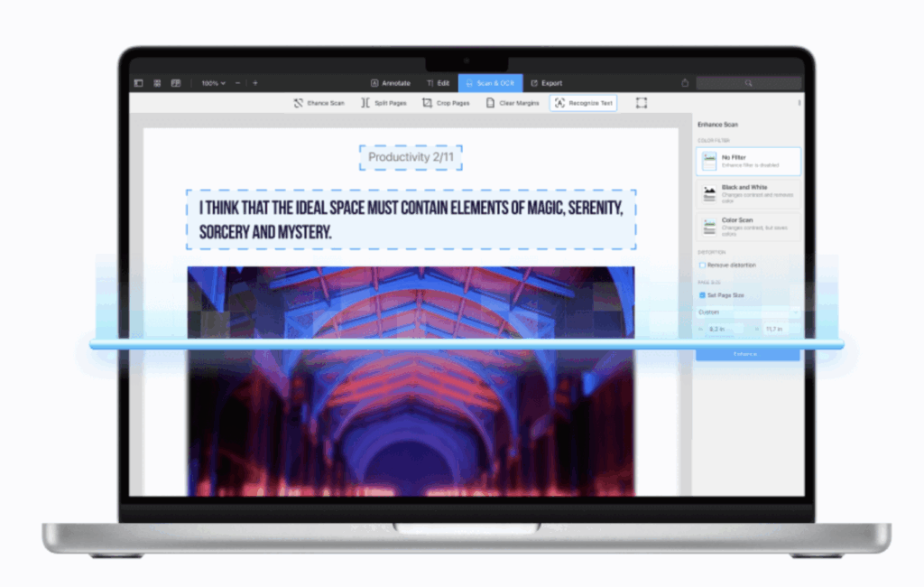This screenshot has height=587, width=924.
Task: Select the 'Productivity 2/11' text block
Action: [x=411, y=157]
